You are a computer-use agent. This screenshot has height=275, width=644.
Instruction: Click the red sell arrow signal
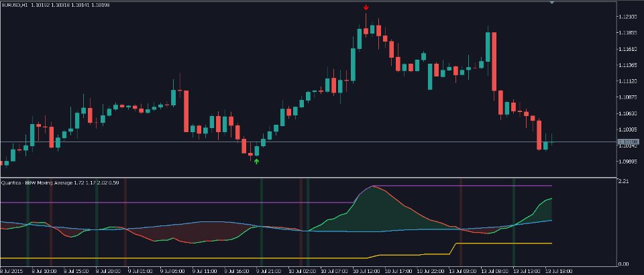point(366,7)
